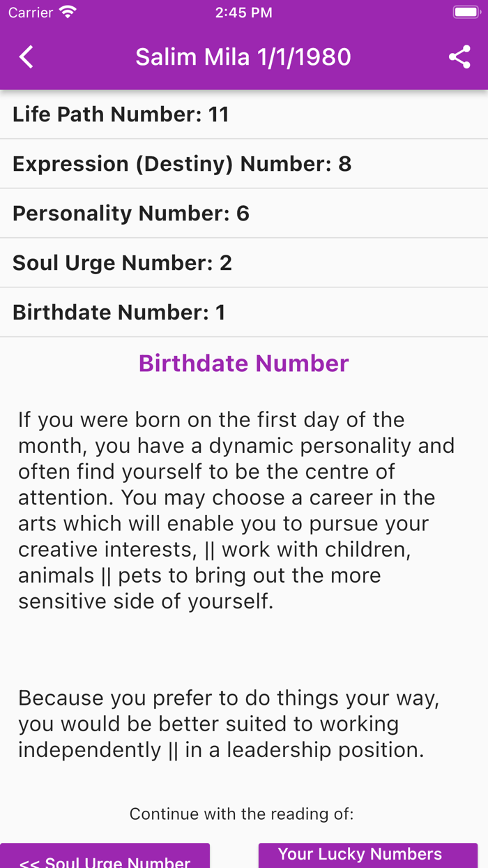The height and width of the screenshot is (868, 488).
Task: Select the Expression (Destiny) Number: 8 row
Action: pyautogui.click(x=244, y=163)
